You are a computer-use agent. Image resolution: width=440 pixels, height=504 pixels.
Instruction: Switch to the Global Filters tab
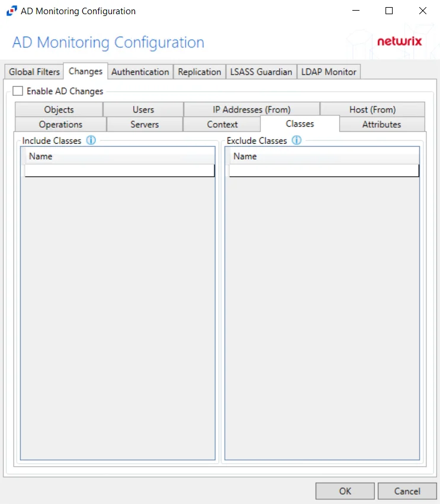pyautogui.click(x=34, y=72)
